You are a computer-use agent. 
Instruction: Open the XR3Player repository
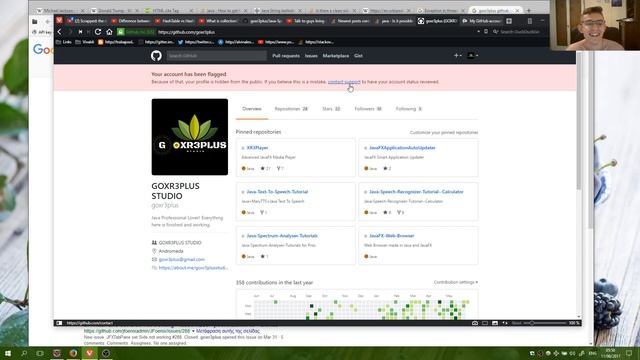click(257, 148)
